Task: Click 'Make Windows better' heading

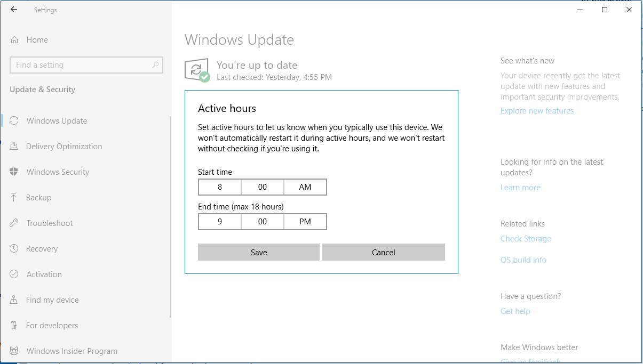Action: 539,347
